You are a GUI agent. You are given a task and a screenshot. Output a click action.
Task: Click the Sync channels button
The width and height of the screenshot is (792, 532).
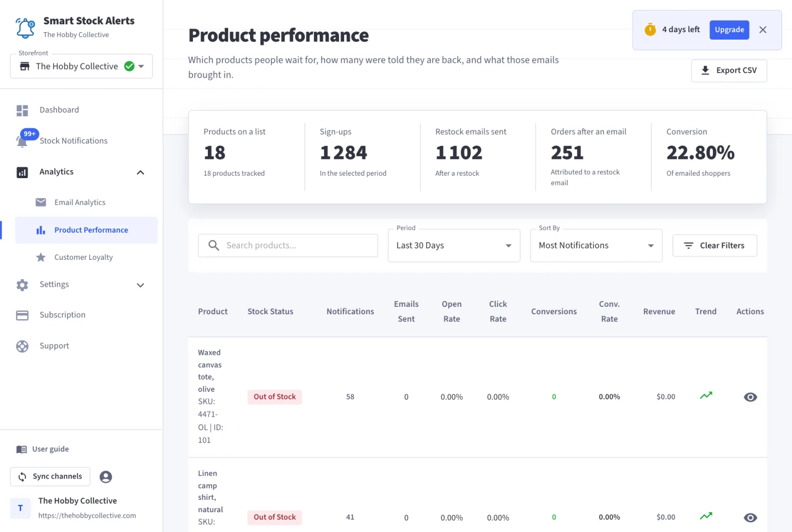[x=50, y=477]
